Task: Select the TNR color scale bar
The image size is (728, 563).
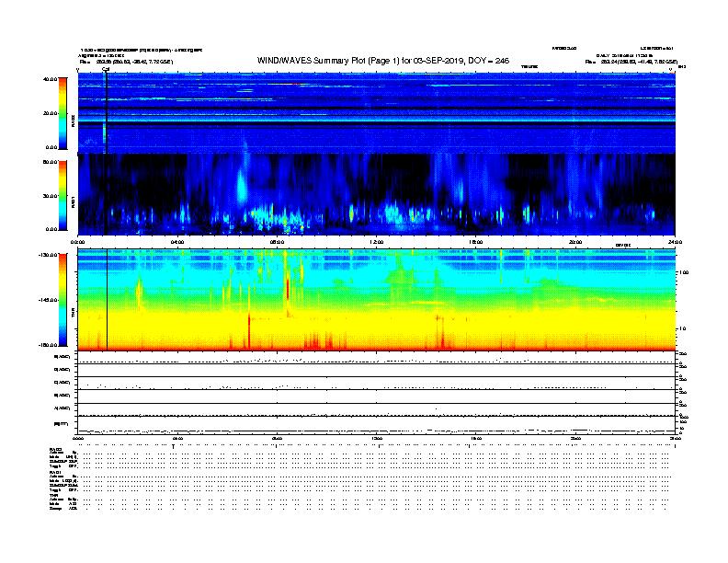Action: tap(63, 300)
